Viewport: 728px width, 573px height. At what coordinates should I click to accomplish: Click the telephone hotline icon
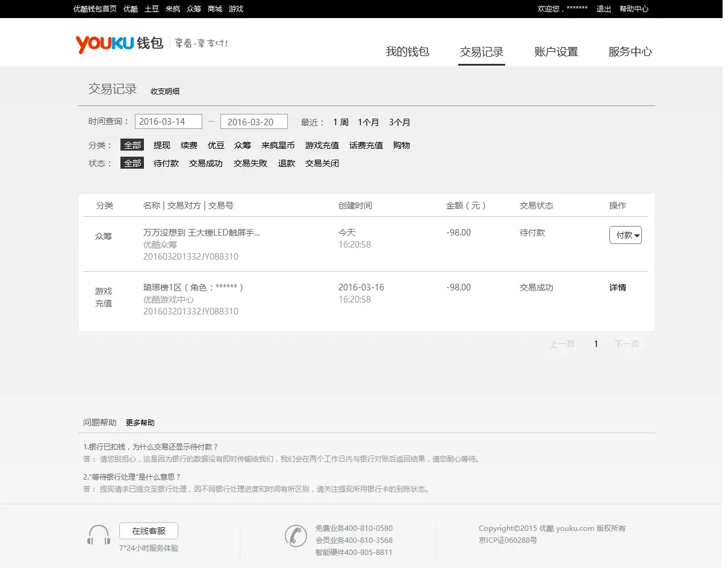coord(296,536)
